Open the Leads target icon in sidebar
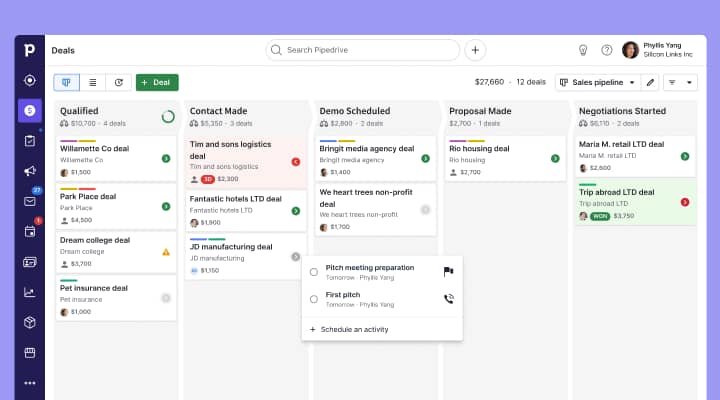Screen dimensions: 720x400 click(30, 80)
